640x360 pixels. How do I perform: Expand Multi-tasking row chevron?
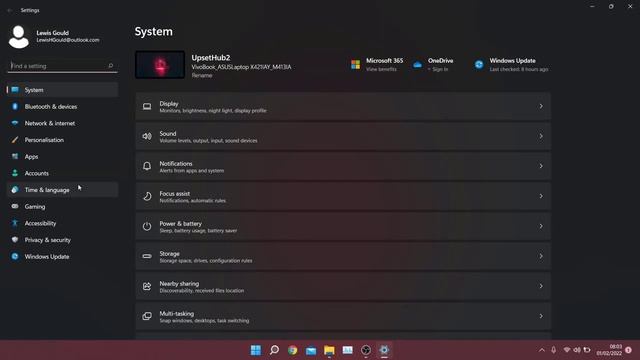coord(541,316)
